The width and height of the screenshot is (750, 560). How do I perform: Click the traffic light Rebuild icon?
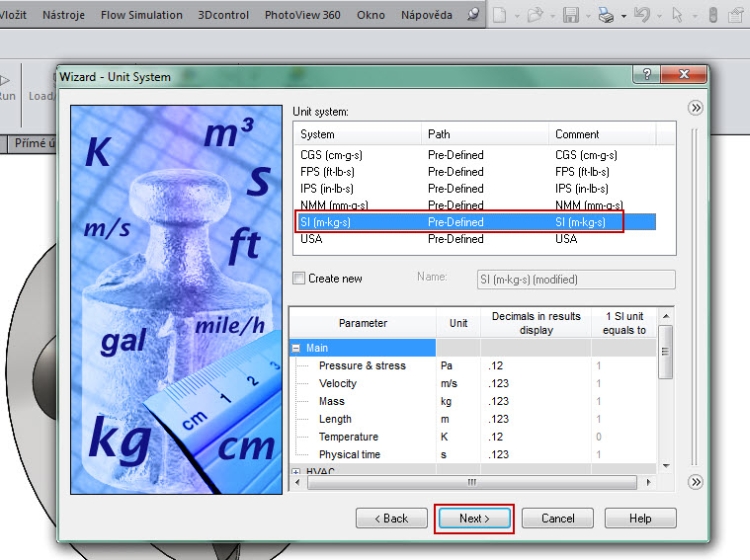[x=713, y=15]
